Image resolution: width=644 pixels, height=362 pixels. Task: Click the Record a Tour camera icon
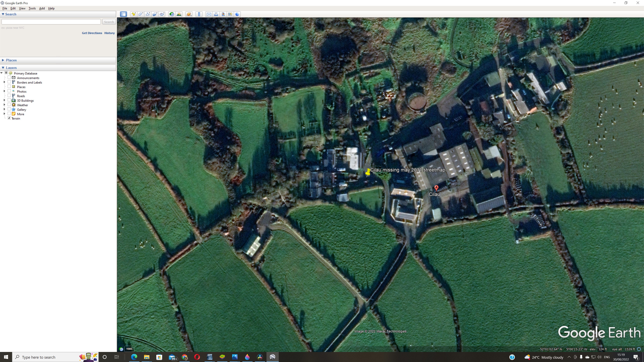[x=162, y=14]
